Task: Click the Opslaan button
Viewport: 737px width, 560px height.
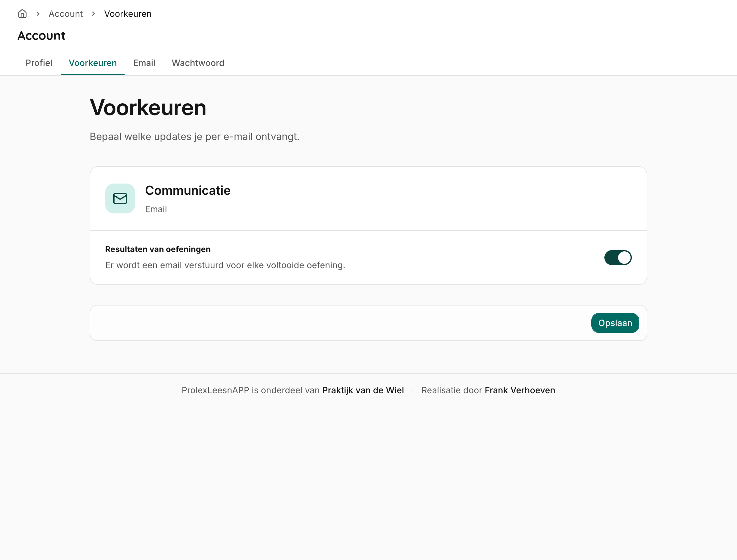Action: [615, 323]
